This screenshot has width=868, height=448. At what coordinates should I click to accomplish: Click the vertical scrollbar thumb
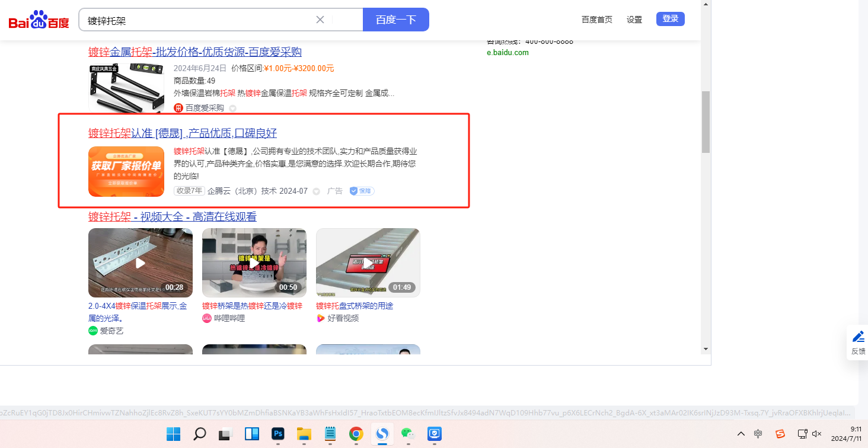coord(706,122)
